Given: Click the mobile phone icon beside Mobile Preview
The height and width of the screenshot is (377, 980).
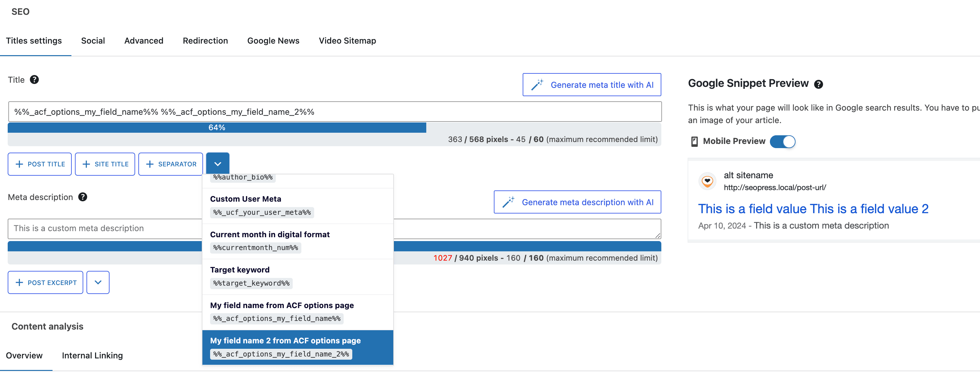Looking at the screenshot, I should pos(694,141).
